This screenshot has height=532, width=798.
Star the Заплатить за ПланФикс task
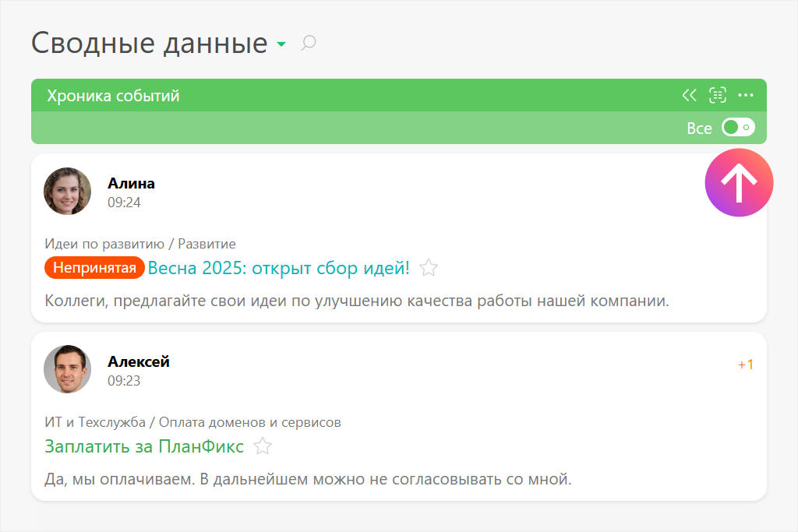pyautogui.click(x=263, y=447)
